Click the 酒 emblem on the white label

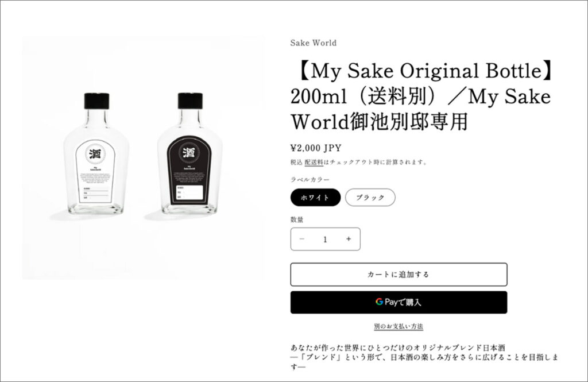pos(95,154)
